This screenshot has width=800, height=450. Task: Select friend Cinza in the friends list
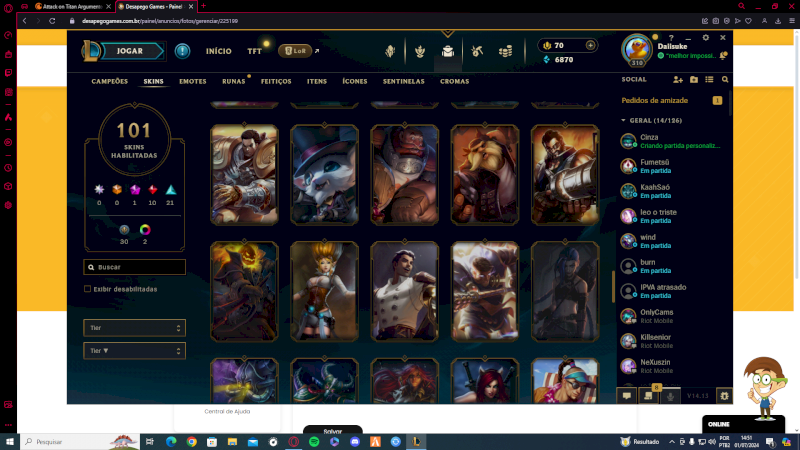coord(671,141)
